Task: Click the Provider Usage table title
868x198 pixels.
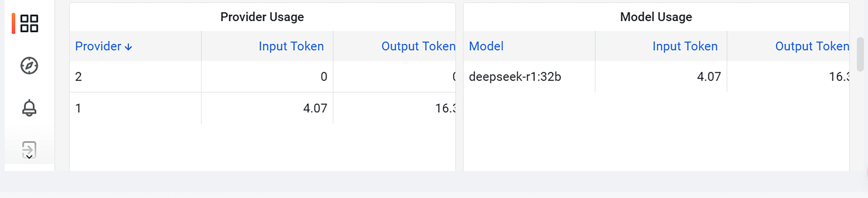Action: pyautogui.click(x=262, y=17)
